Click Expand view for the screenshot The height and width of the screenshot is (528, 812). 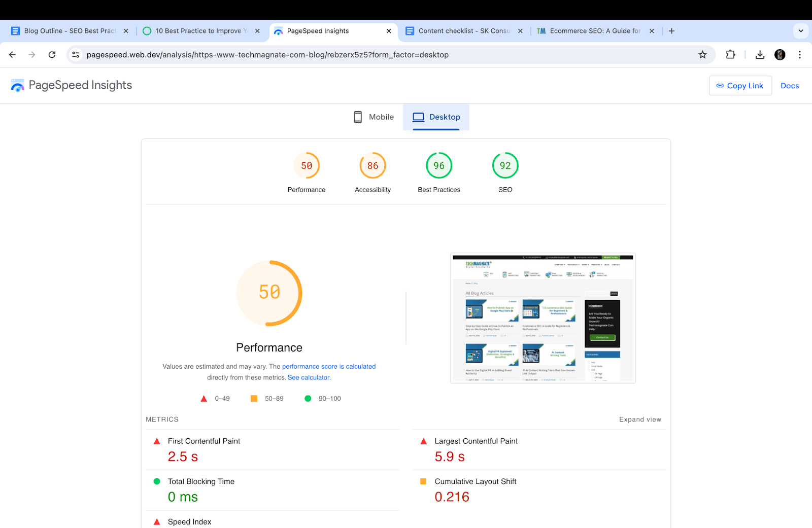[640, 419]
